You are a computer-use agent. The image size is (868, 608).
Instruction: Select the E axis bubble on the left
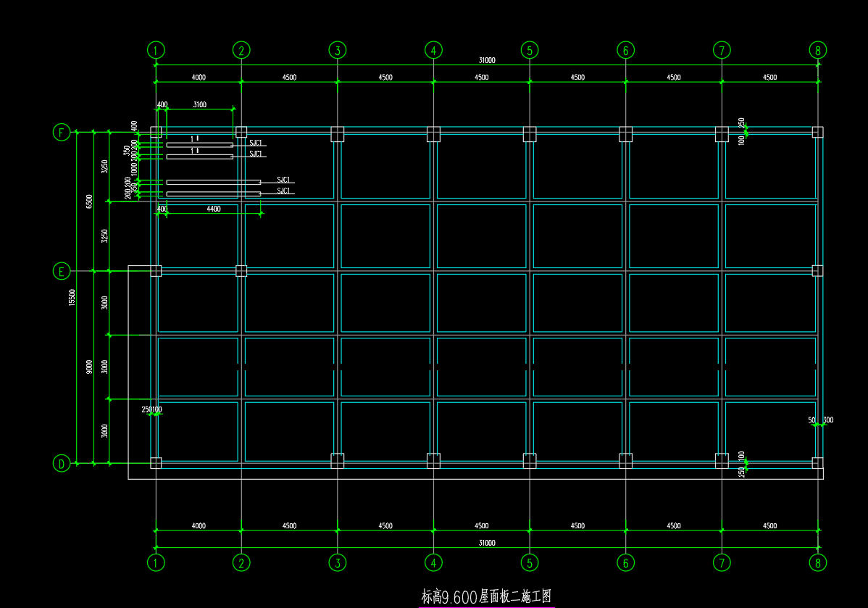(x=62, y=271)
